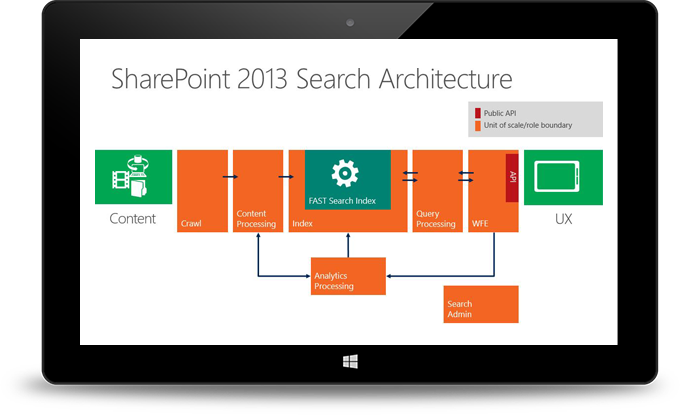Click the Analytics Processing block
Image resolution: width=680 pixels, height=415 pixels.
pos(348,276)
